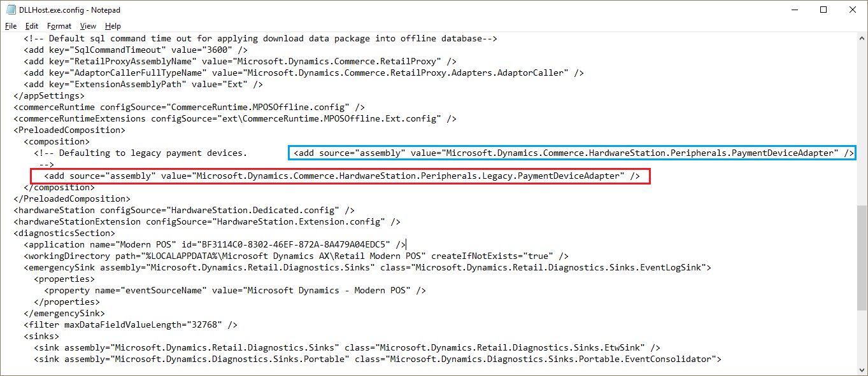Viewport: 868px width, 376px height.
Task: Click the commented-out PaymentDeviceAdapter line
Action: (x=573, y=153)
